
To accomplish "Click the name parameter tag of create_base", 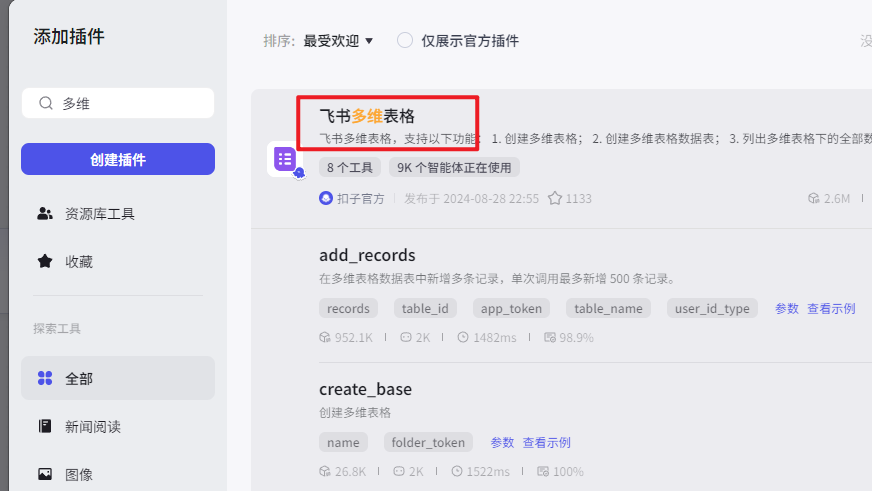I will click(x=343, y=442).
